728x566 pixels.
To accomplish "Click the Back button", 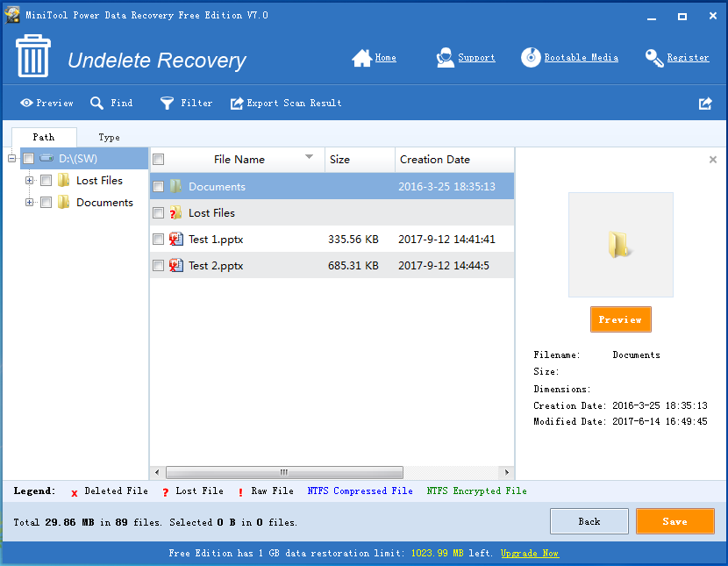I will (589, 521).
